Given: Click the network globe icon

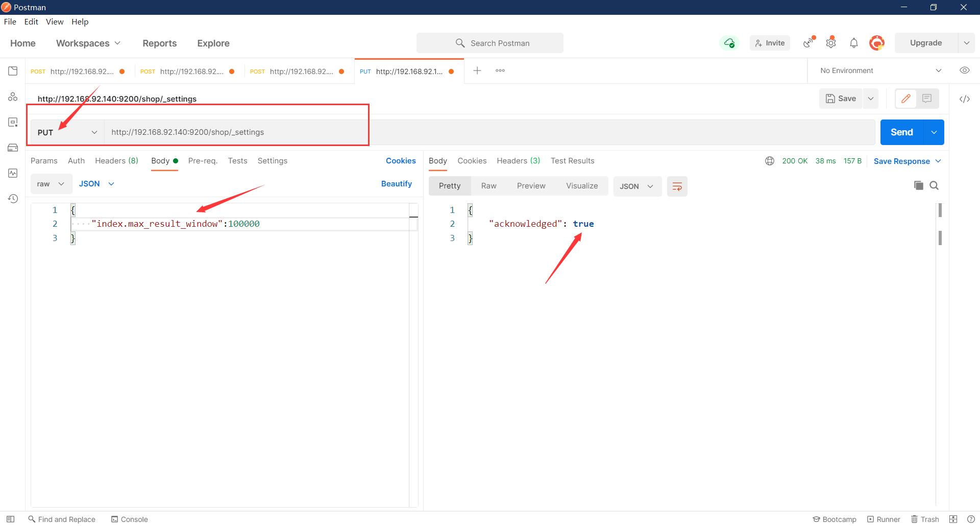Looking at the screenshot, I should pos(770,161).
